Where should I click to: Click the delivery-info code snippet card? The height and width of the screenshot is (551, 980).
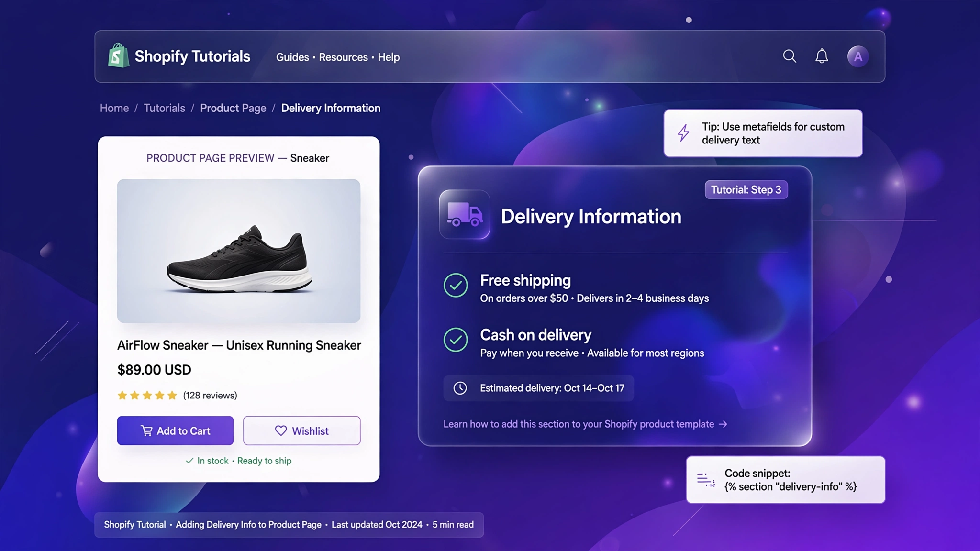785,480
